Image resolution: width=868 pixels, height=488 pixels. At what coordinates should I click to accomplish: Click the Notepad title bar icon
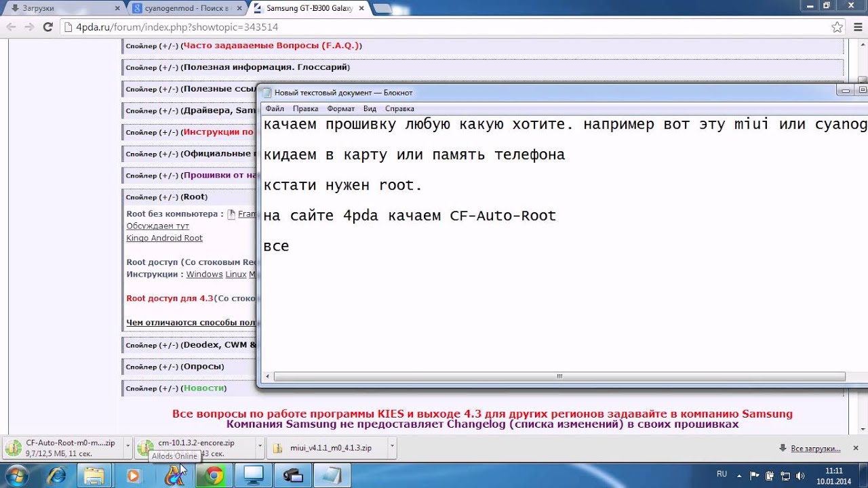(267, 93)
